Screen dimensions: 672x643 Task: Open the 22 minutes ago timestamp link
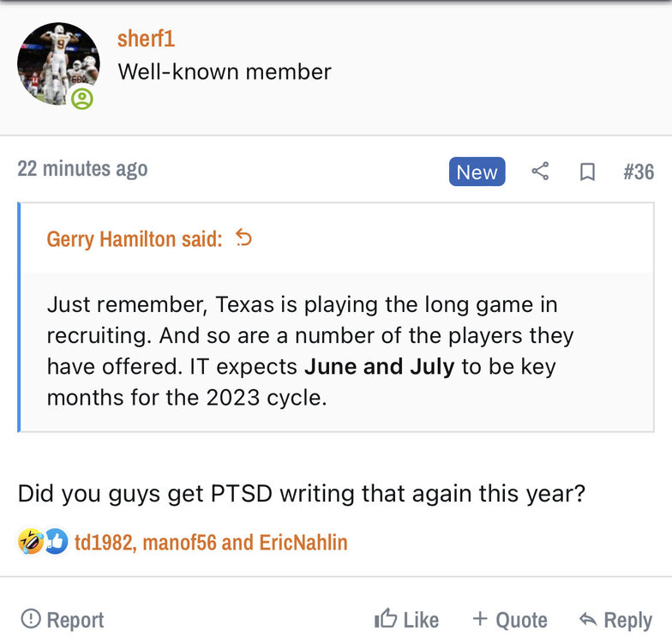82,169
